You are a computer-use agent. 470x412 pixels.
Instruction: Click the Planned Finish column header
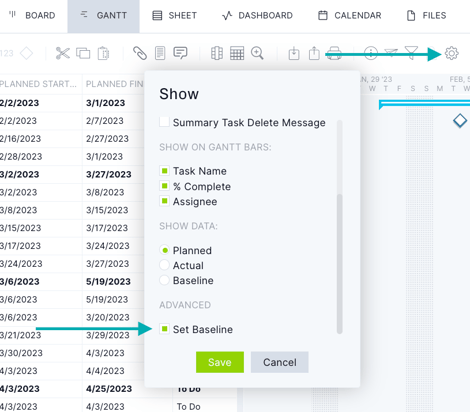click(x=114, y=84)
